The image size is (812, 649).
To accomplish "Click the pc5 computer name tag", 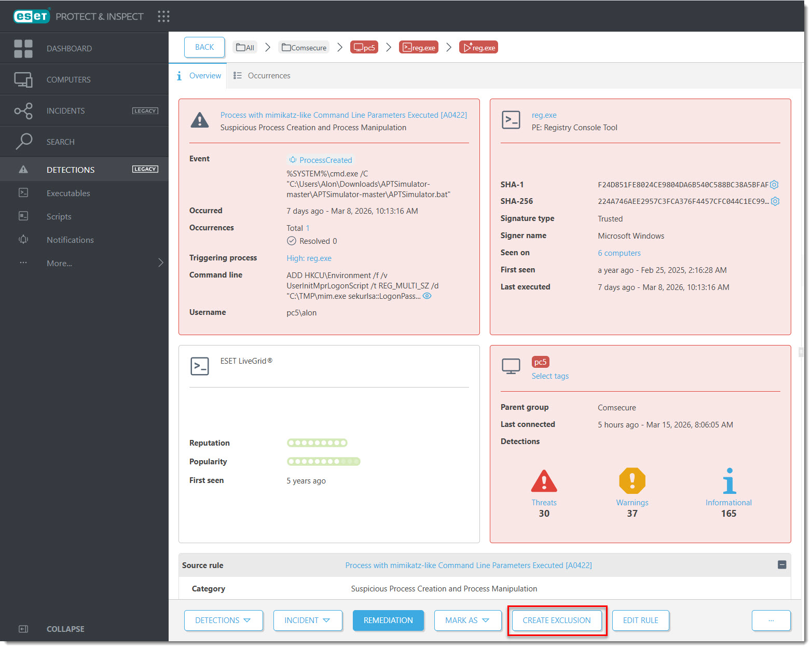I will pyautogui.click(x=540, y=362).
